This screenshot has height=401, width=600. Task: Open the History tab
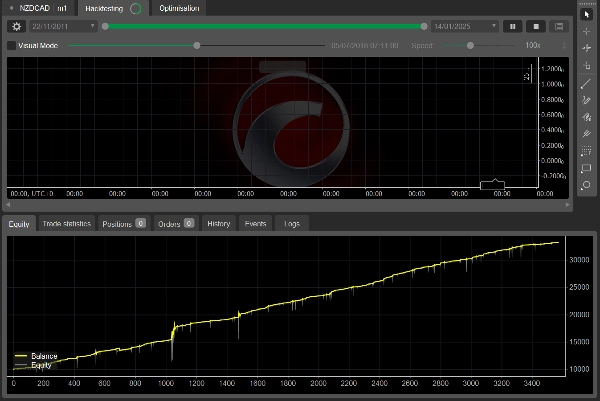tap(218, 223)
